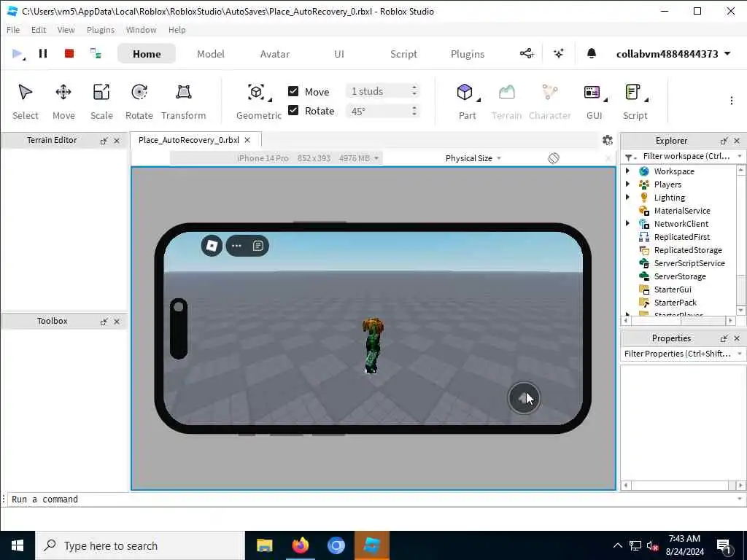This screenshot has width=747, height=560.
Task: Switch client/server view icon
Action: point(96,53)
